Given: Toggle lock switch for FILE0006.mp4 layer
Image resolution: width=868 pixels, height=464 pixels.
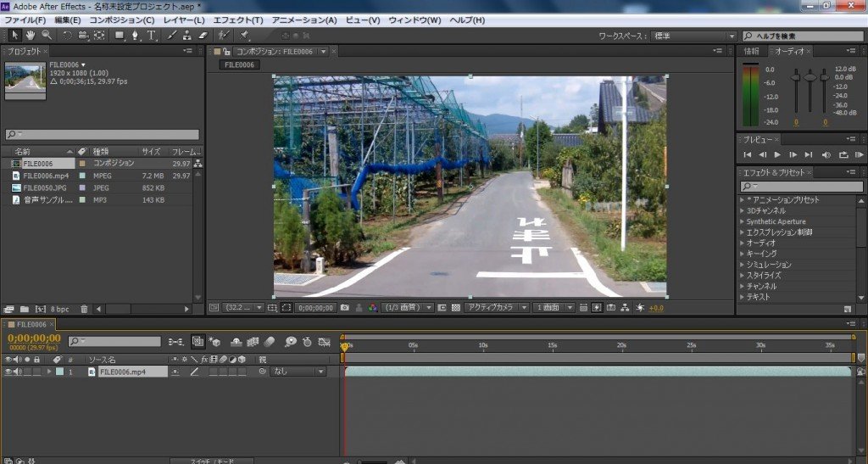Looking at the screenshot, I should 36,372.
